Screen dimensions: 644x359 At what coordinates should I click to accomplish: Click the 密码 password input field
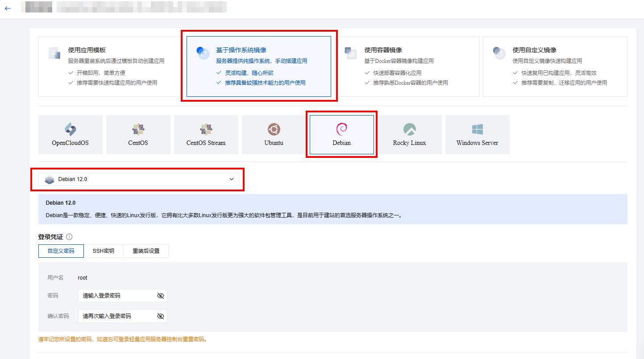point(118,295)
